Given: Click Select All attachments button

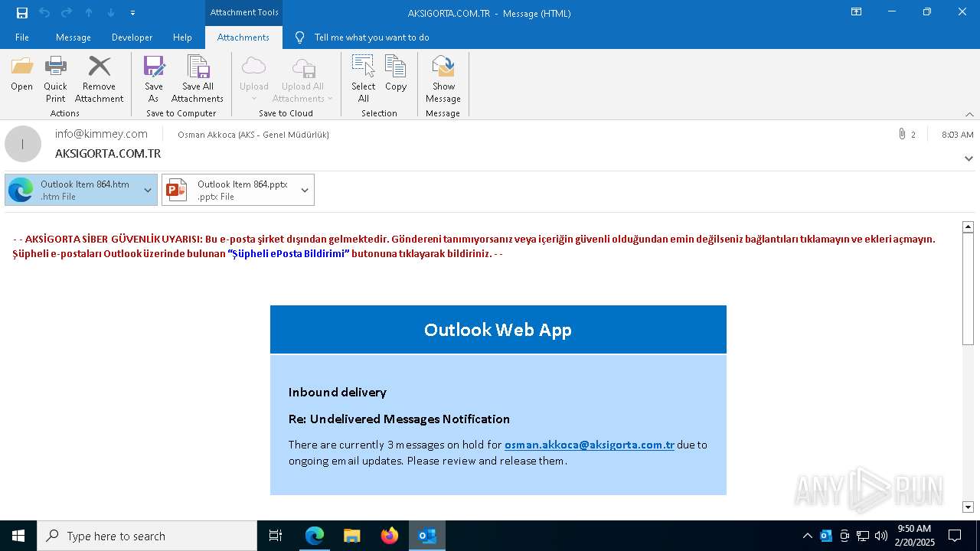Looking at the screenshot, I should pos(364,80).
